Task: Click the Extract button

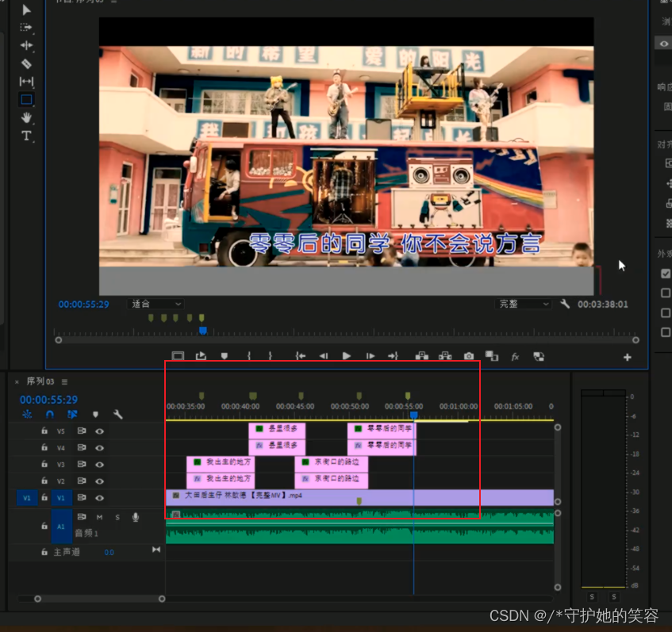Action: click(445, 356)
